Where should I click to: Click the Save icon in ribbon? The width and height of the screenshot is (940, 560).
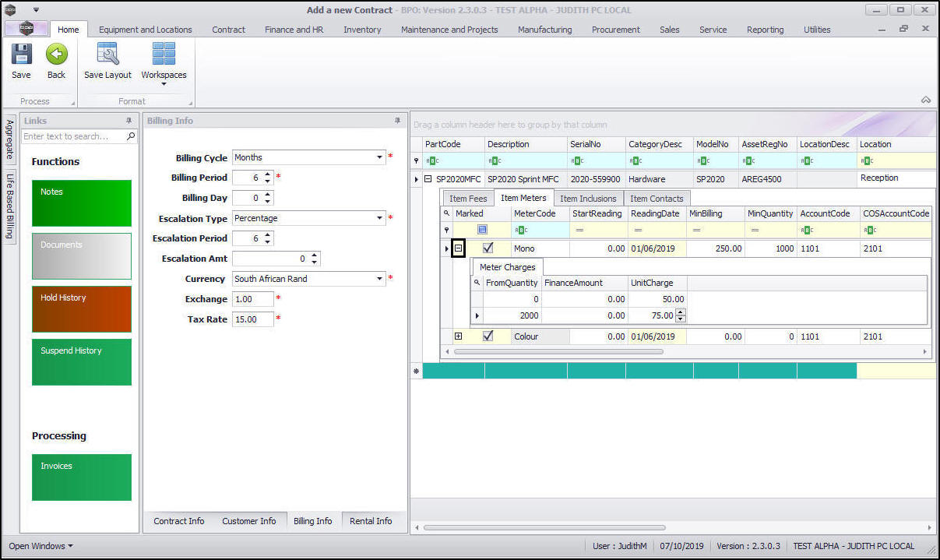[21, 55]
